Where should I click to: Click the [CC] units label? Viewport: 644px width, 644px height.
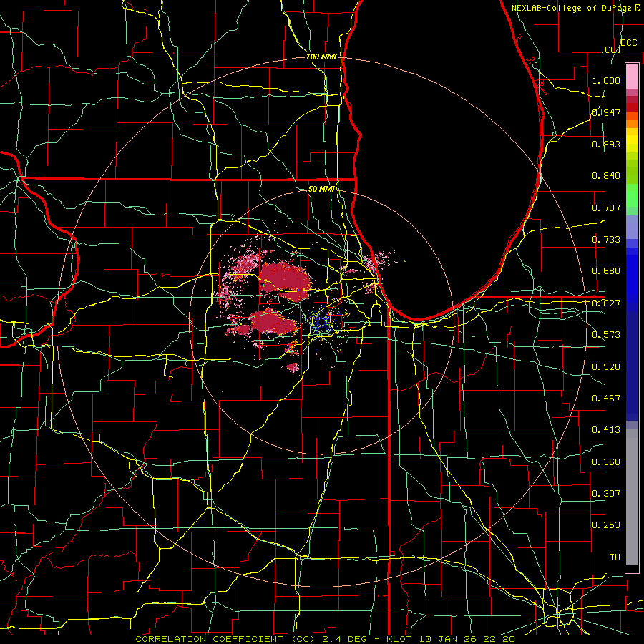(610, 49)
